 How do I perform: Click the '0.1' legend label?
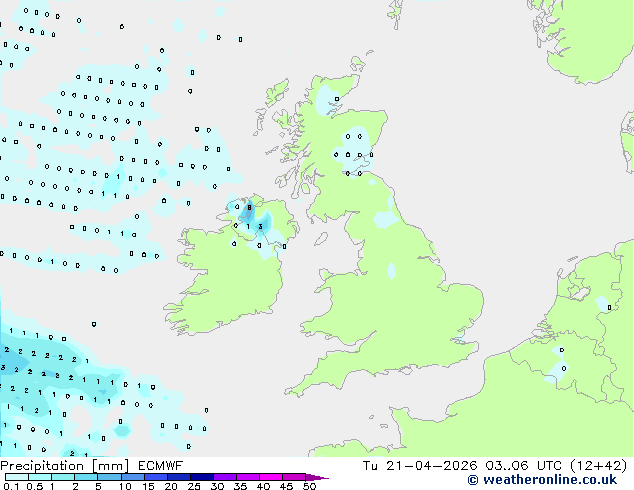11,486
